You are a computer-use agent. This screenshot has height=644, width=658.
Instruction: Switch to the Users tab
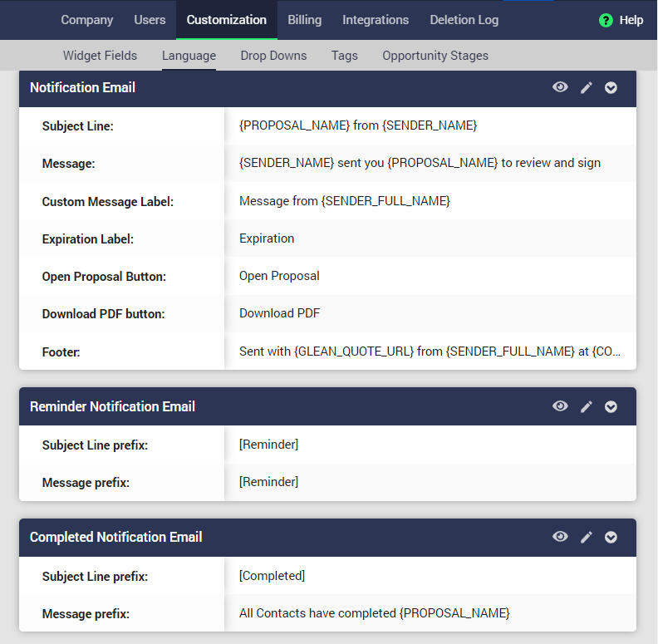(150, 20)
